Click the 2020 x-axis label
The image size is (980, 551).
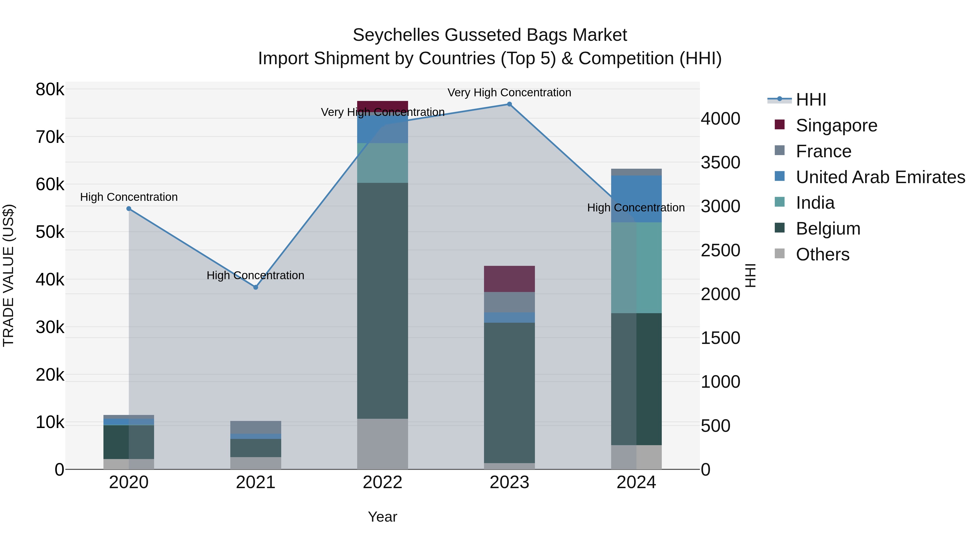(128, 482)
